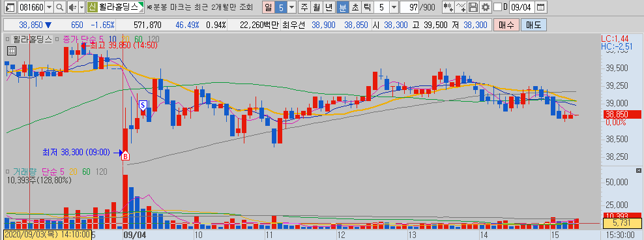Click the 매수 buy button

506,25
